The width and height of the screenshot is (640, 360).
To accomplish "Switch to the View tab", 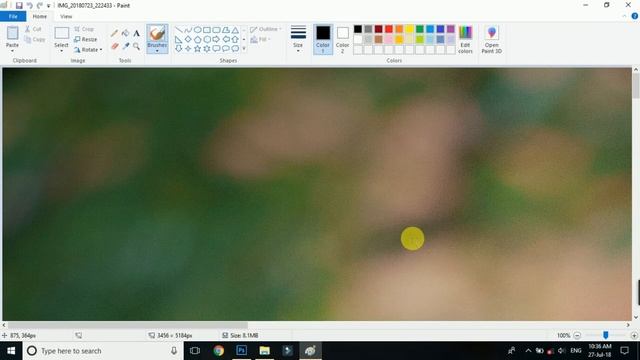I will click(66, 16).
